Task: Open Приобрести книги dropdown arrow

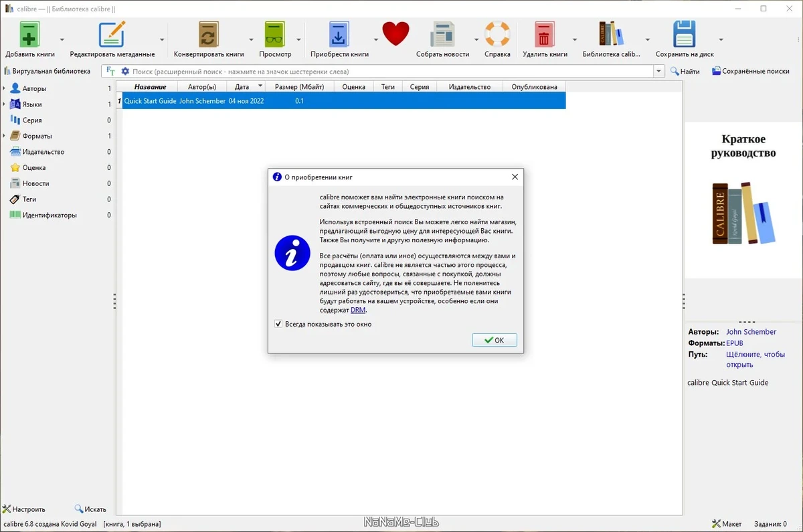Action: tap(376, 39)
